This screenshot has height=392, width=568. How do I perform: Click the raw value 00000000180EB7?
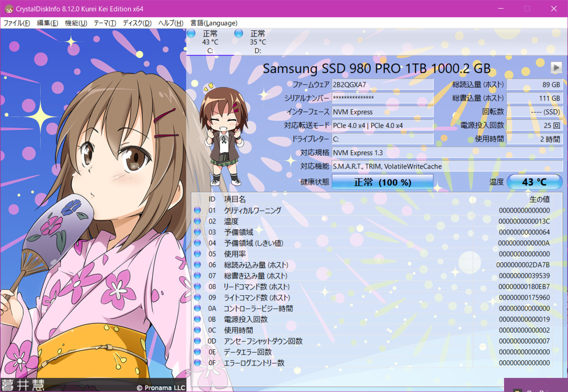click(x=524, y=286)
